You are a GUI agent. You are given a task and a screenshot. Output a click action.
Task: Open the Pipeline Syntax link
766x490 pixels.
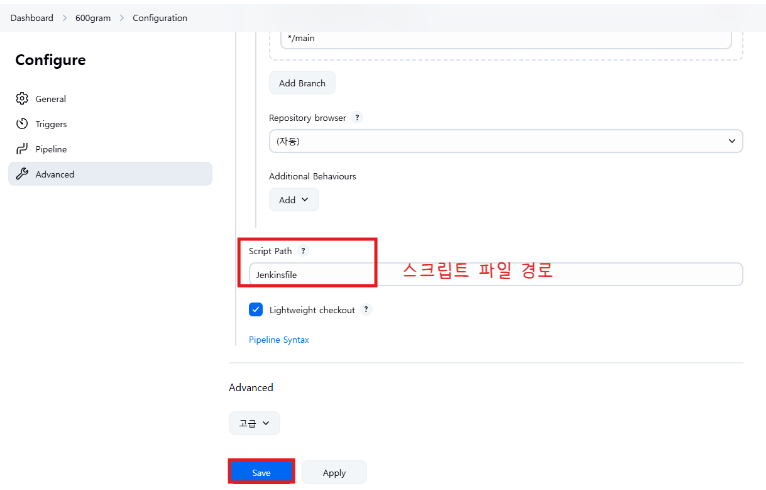(x=278, y=340)
